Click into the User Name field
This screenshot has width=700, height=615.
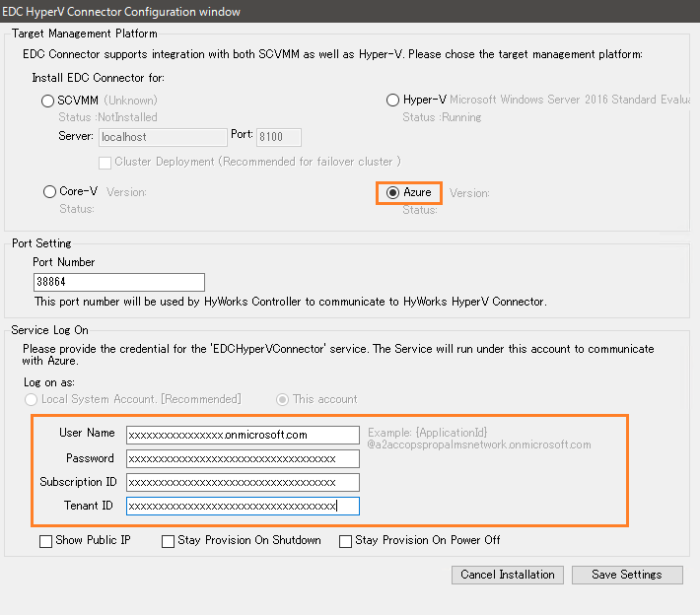(242, 435)
